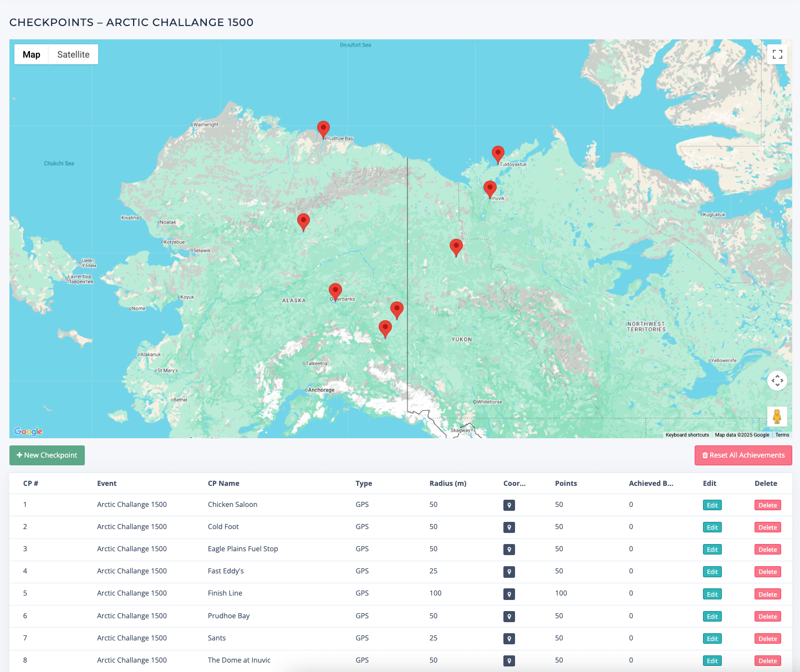Sort by Points column header
The image size is (800, 672).
[566, 484]
